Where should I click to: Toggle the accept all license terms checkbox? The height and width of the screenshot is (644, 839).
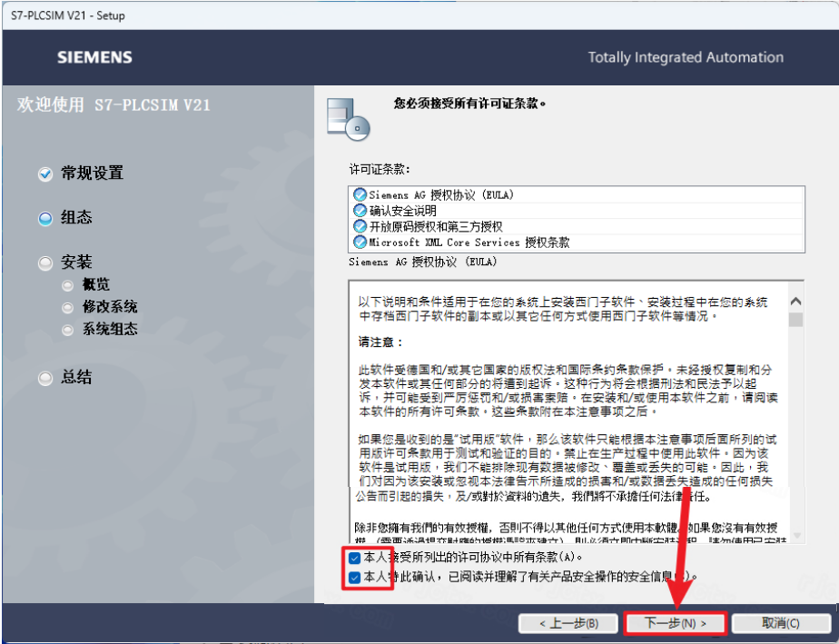tap(354, 559)
